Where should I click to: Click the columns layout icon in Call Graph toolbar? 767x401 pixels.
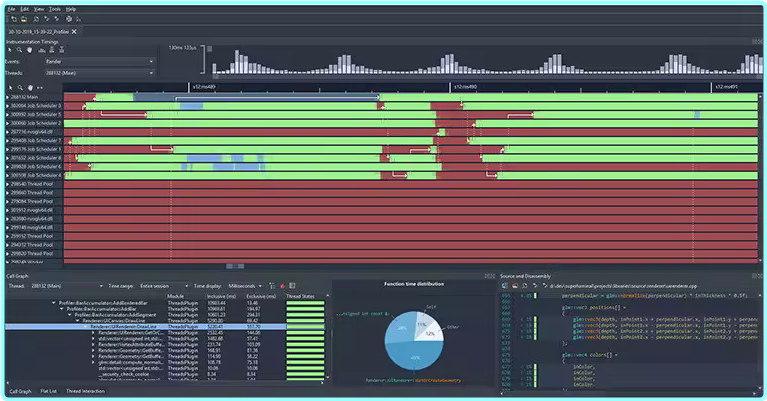[x=293, y=285]
